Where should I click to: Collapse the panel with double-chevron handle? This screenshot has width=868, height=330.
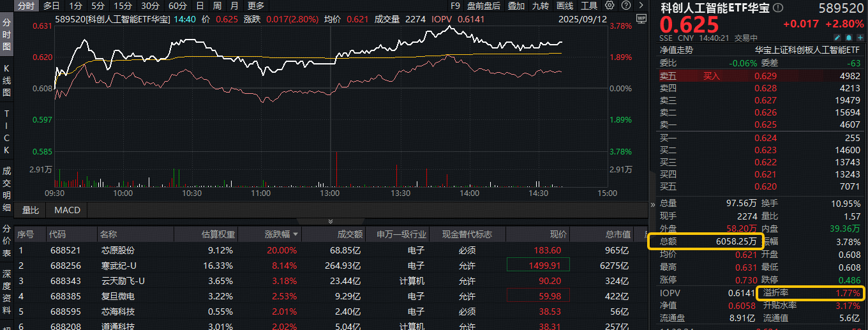[330, 221]
